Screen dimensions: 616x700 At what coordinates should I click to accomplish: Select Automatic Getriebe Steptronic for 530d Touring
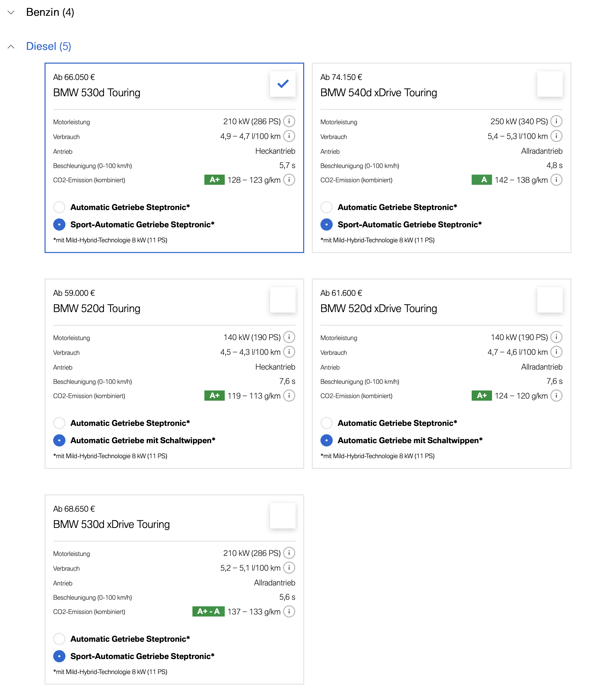coord(59,207)
